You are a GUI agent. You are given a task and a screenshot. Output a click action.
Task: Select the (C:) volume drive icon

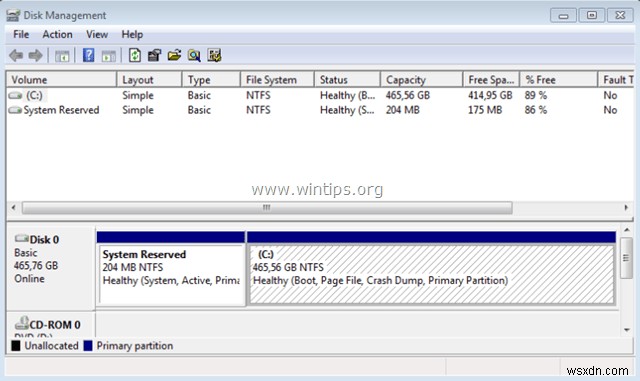(x=15, y=96)
